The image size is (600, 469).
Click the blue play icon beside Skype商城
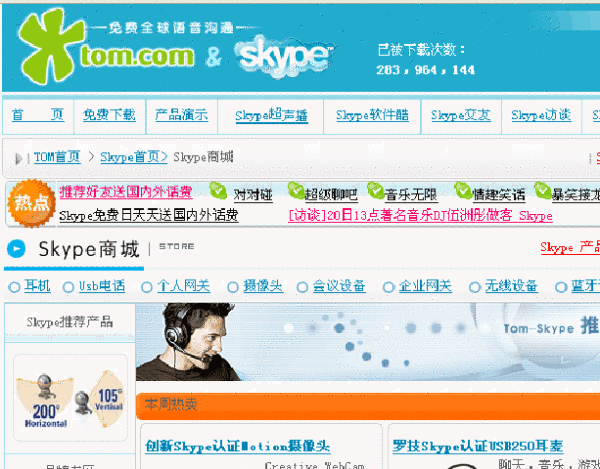(x=16, y=249)
